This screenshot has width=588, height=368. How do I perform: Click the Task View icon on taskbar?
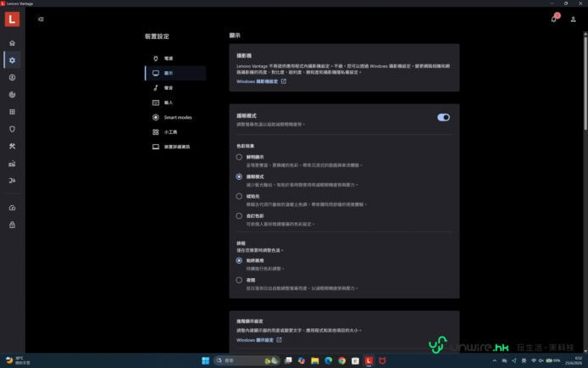288,360
